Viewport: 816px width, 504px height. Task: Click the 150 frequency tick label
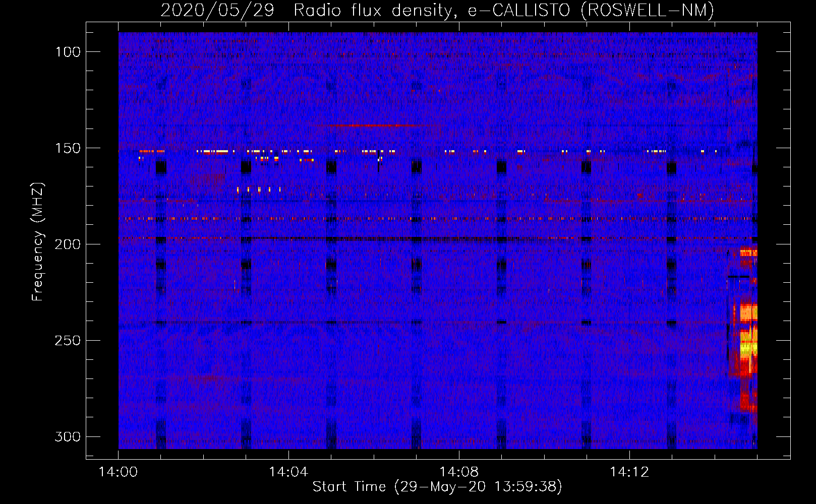[x=68, y=148]
